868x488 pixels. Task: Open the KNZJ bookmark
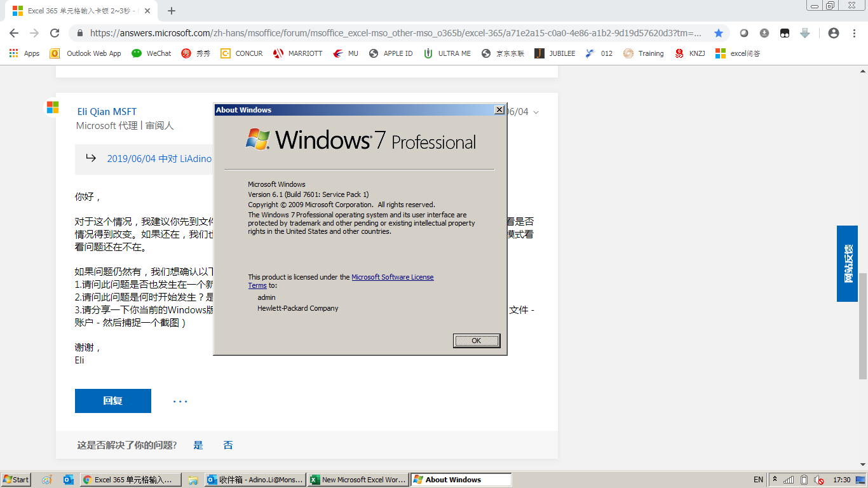click(690, 53)
